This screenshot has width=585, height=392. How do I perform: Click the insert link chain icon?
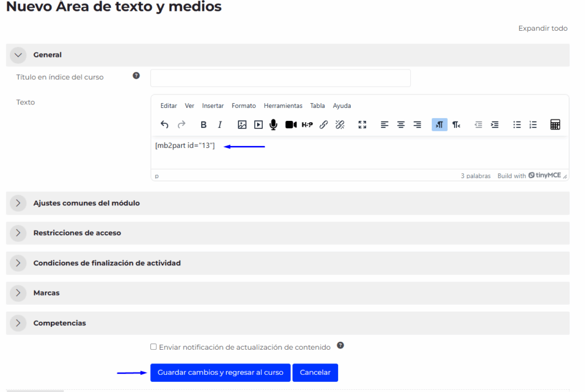pos(323,124)
